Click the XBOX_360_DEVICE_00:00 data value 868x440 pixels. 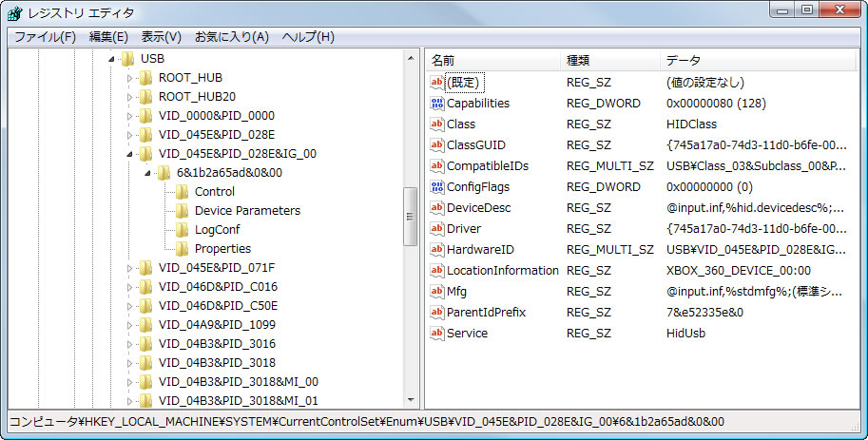click(739, 271)
